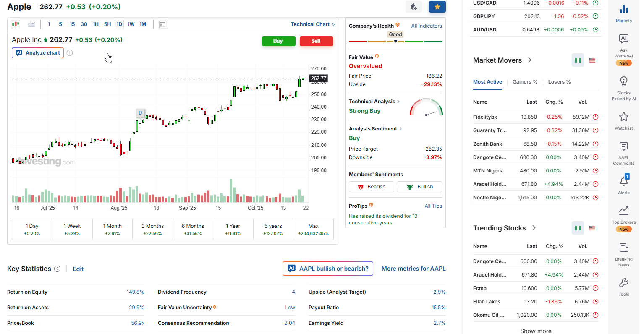Open More metrics for AAPL link
The image size is (644, 334).
pyautogui.click(x=413, y=269)
